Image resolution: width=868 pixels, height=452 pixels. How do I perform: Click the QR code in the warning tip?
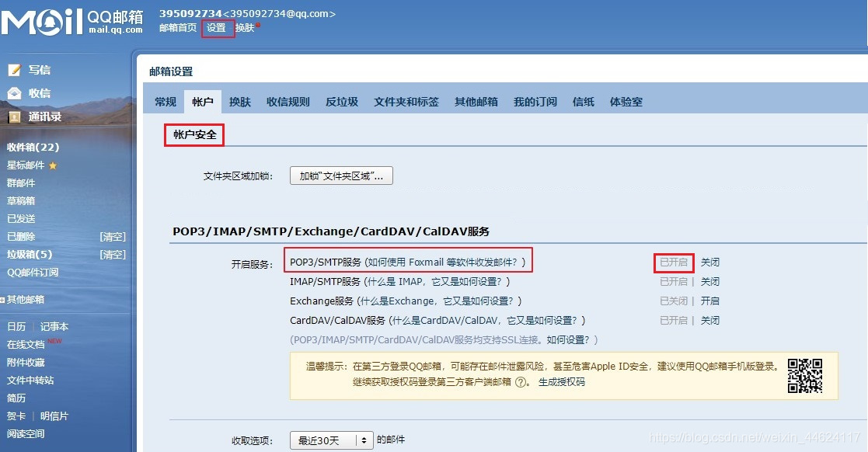click(x=805, y=376)
